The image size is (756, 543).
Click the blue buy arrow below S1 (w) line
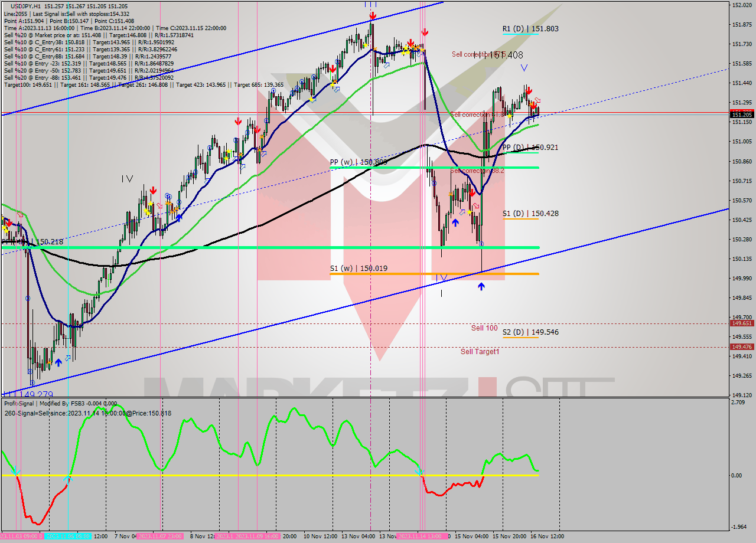click(x=481, y=286)
